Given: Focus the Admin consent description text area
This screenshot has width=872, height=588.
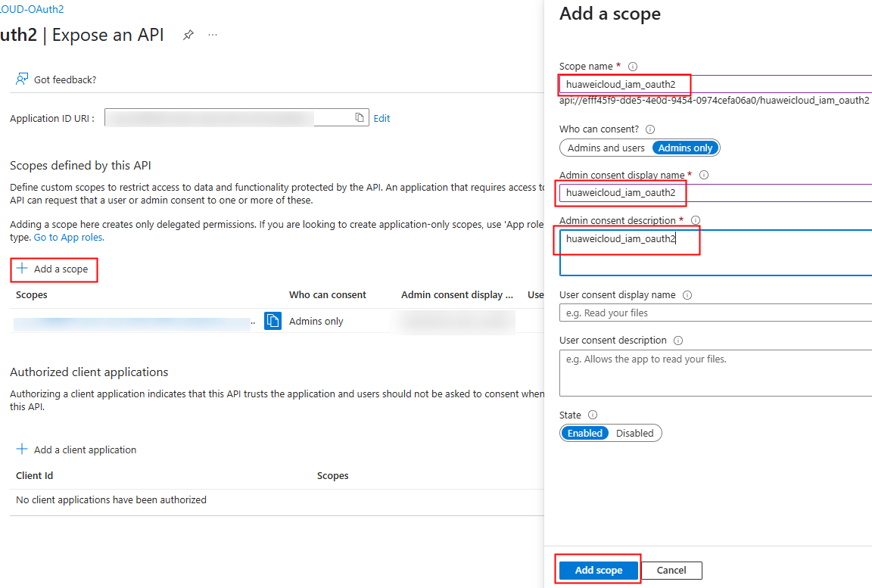Looking at the screenshot, I should pos(716,252).
